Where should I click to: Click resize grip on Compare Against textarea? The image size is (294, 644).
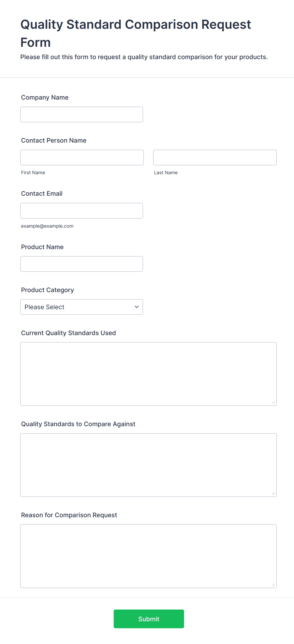273,494
